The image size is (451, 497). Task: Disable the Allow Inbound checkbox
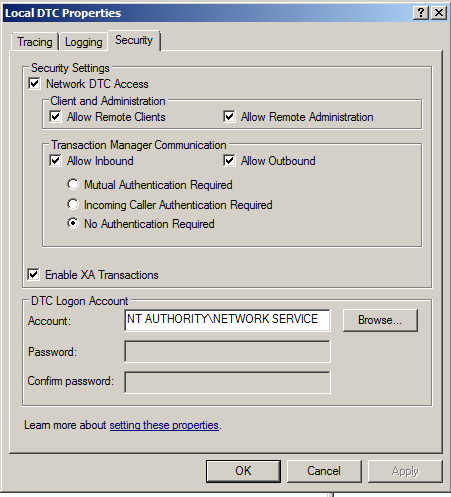click(55, 160)
